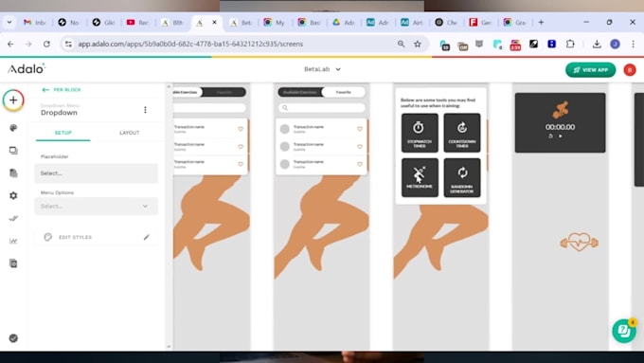Open the database collections icon in sidebar
This screenshot has width=644, height=363.
[13, 173]
